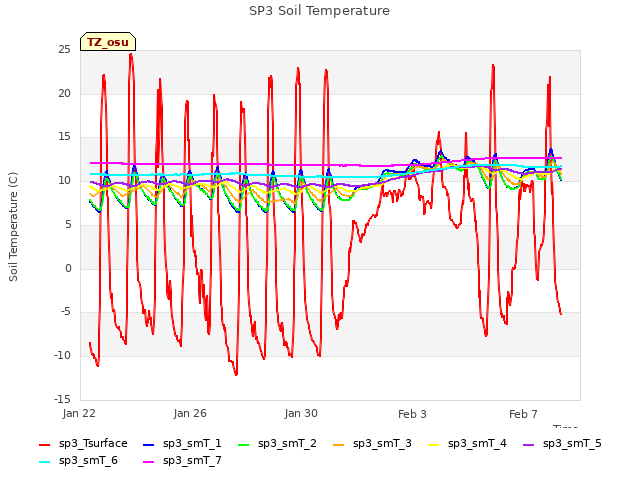Viewport: 640px width, 480px height.
Task: Click magenta swatch beside sp3_smT_7
Action: tap(149, 462)
